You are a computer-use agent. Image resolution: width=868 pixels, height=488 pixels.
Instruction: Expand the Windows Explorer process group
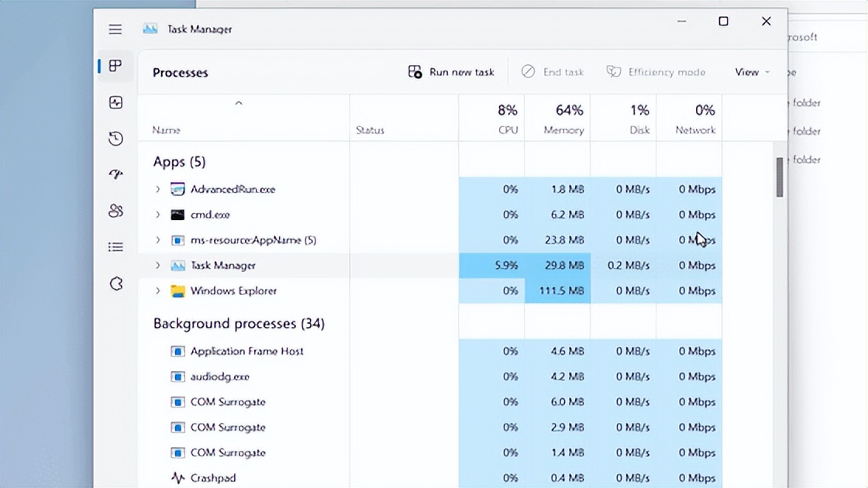coord(157,291)
